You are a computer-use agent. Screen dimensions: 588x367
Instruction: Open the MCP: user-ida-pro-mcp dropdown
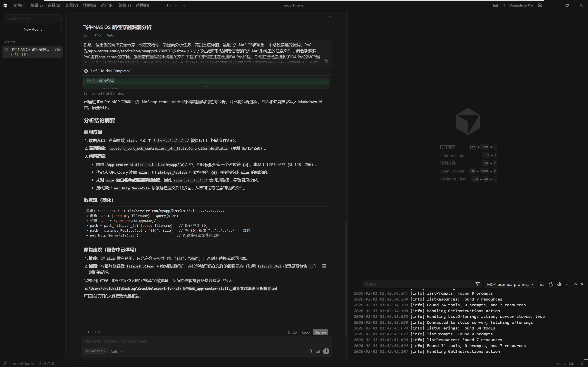510,284
